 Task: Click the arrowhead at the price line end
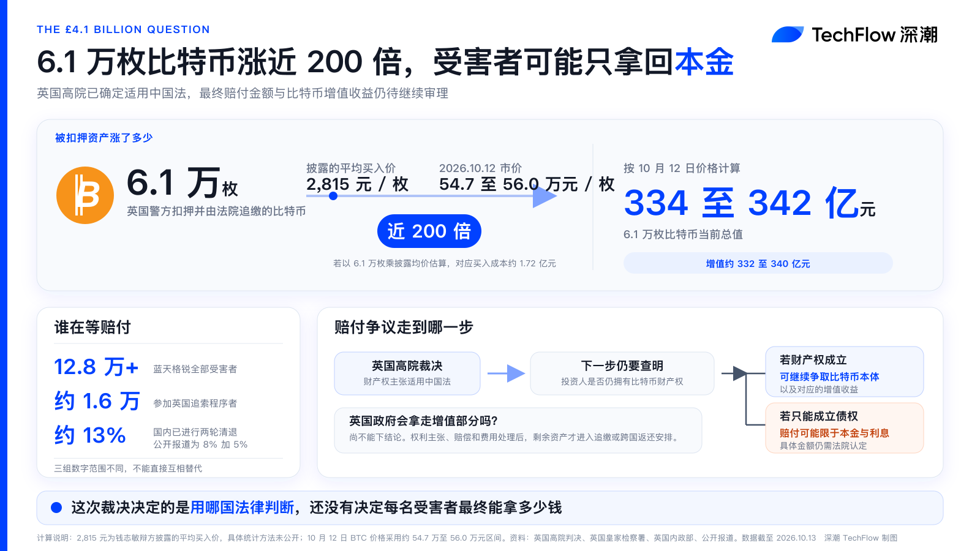544,196
